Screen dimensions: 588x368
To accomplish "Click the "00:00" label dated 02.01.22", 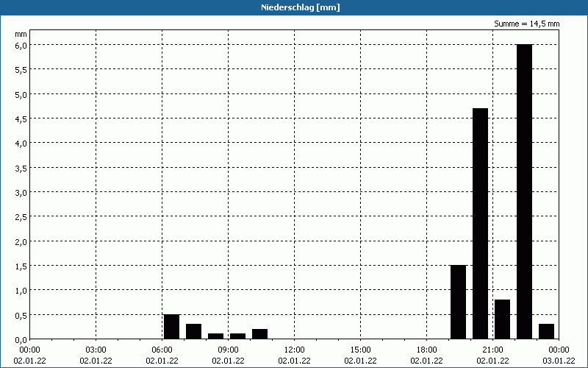I will pyautogui.click(x=29, y=350).
